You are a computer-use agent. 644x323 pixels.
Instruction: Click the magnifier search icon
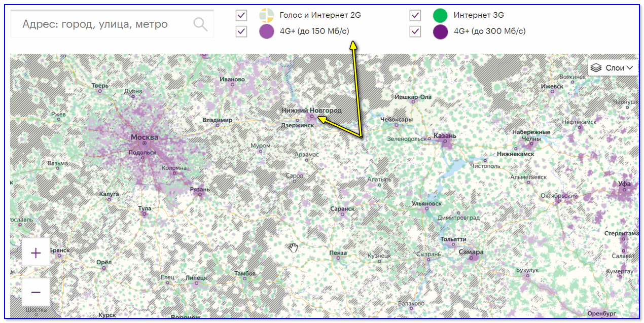click(200, 24)
